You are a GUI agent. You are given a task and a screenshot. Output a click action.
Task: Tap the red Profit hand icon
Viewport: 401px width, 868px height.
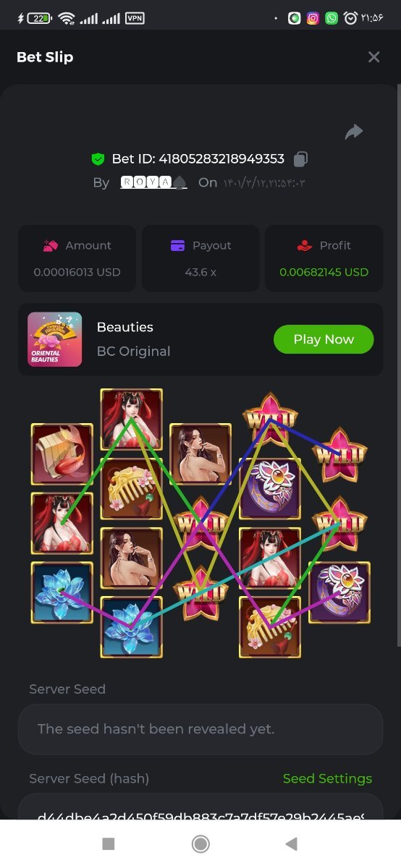pyautogui.click(x=304, y=246)
